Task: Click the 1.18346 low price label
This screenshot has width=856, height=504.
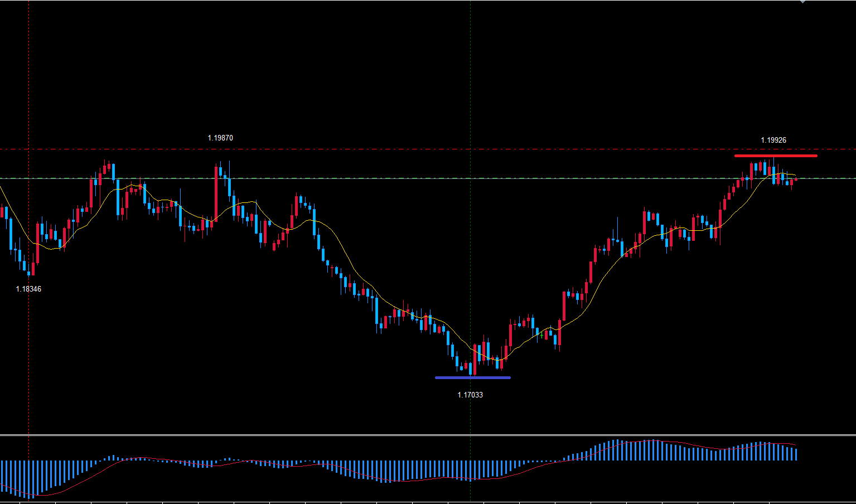Action: click(28, 289)
